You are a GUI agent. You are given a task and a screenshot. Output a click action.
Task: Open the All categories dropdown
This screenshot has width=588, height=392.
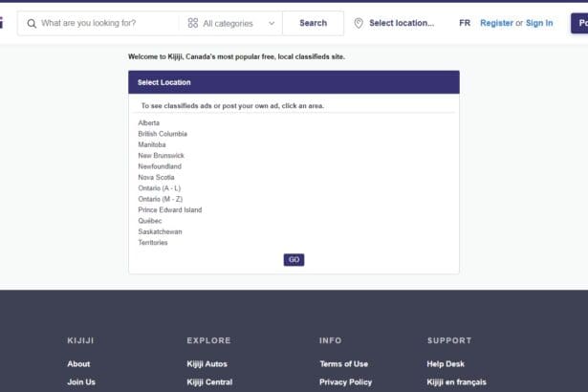230,23
